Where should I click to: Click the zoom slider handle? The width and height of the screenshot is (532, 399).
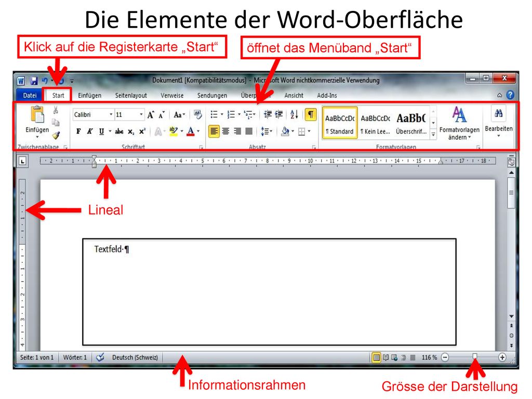pos(475,356)
